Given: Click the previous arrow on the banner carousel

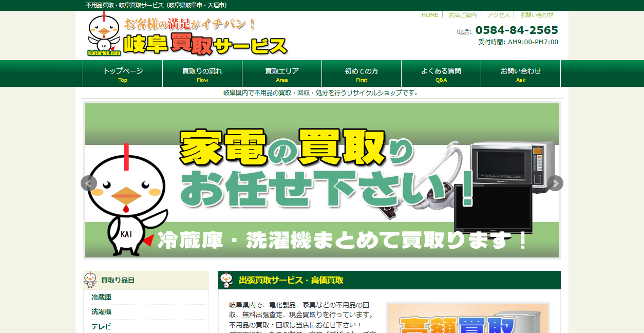Looking at the screenshot, I should pyautogui.click(x=88, y=183).
